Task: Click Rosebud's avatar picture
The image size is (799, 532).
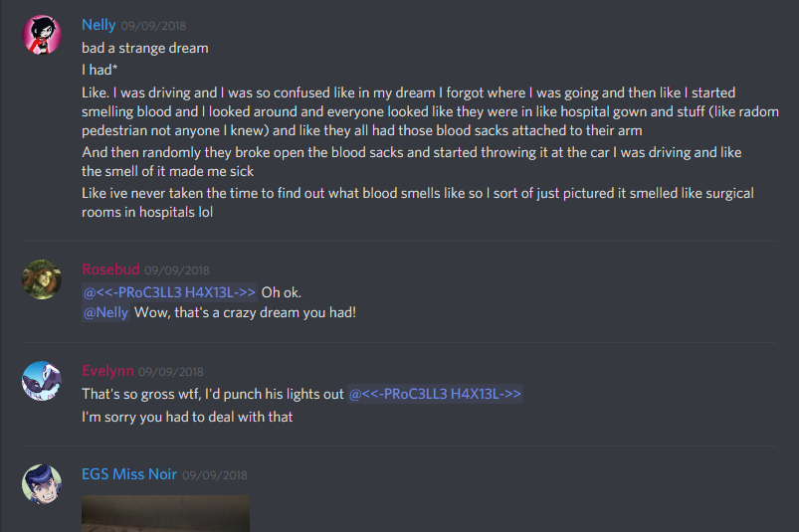Action: pos(42,279)
